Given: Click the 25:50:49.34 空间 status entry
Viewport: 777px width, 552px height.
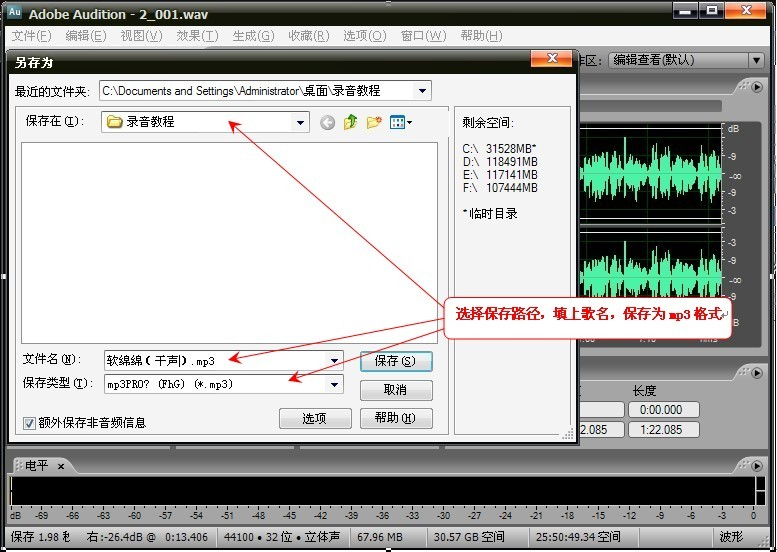Looking at the screenshot, I should click(578, 537).
